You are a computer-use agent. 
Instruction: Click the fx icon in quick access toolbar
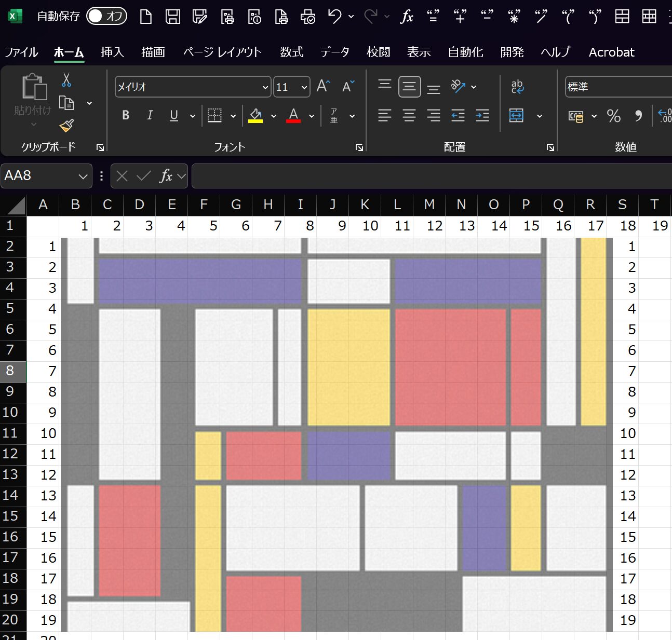[x=407, y=17]
